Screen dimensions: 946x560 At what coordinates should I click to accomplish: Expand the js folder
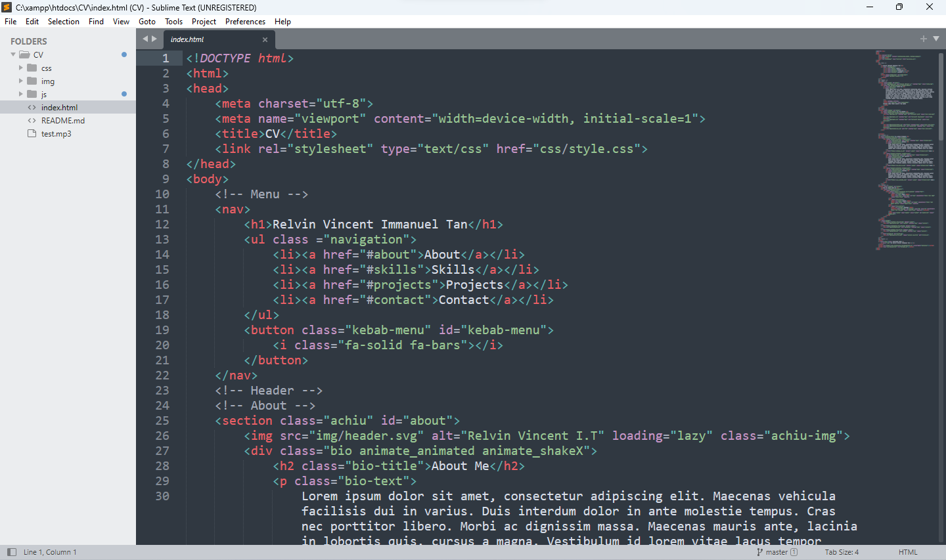[x=21, y=94]
